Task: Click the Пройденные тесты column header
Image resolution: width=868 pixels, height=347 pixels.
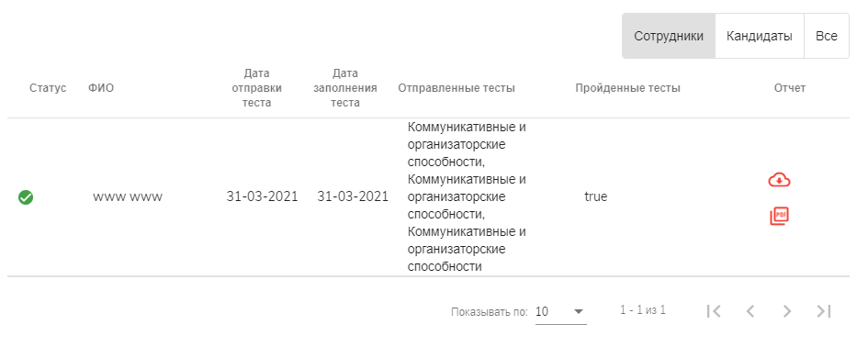Action: [627, 88]
